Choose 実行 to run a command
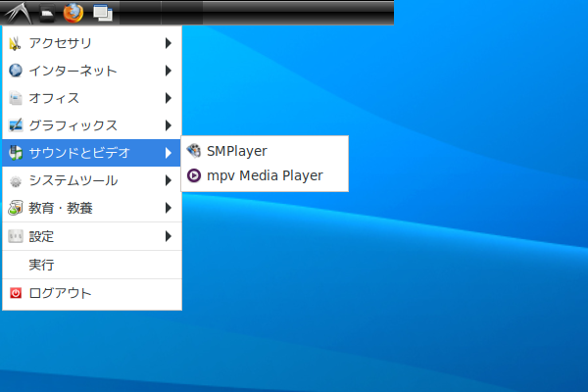Screen dimensions: 588x392 (92, 265)
